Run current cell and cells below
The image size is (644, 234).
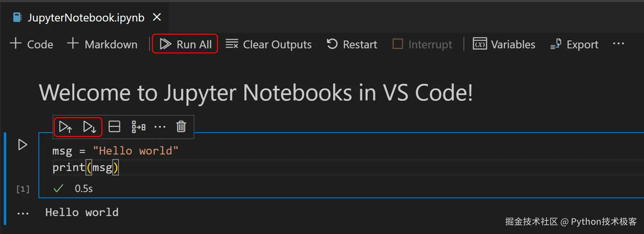(89, 127)
